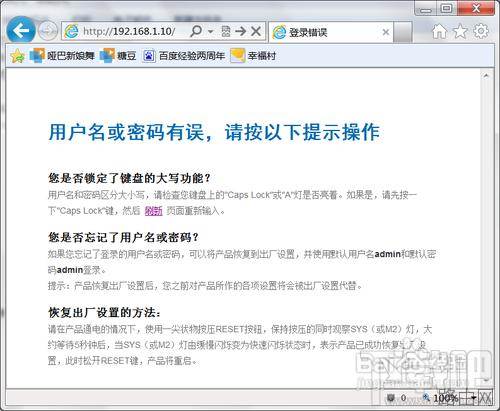Click the status bar icon beside 0

(x=391, y=397)
